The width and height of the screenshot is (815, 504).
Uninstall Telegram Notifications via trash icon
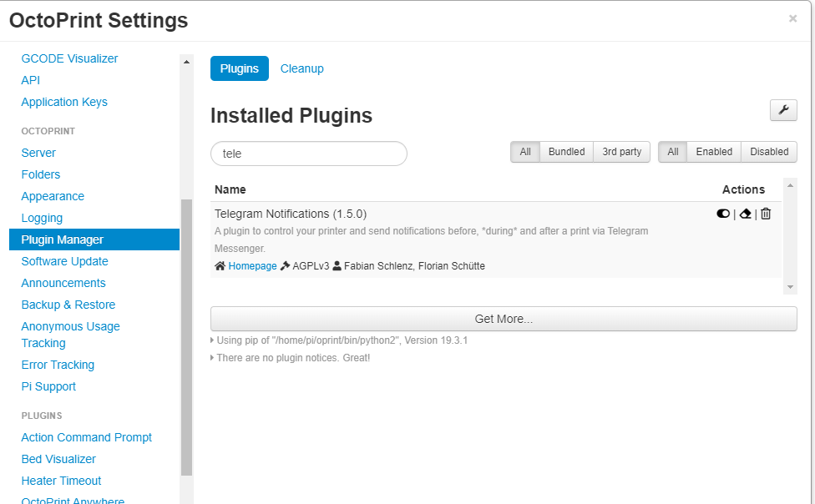point(766,214)
